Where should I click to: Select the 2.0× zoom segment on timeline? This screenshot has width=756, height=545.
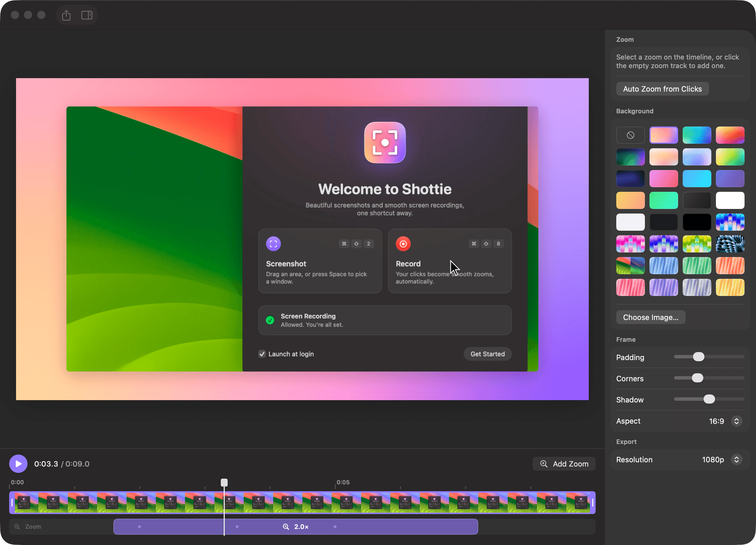[296, 527]
